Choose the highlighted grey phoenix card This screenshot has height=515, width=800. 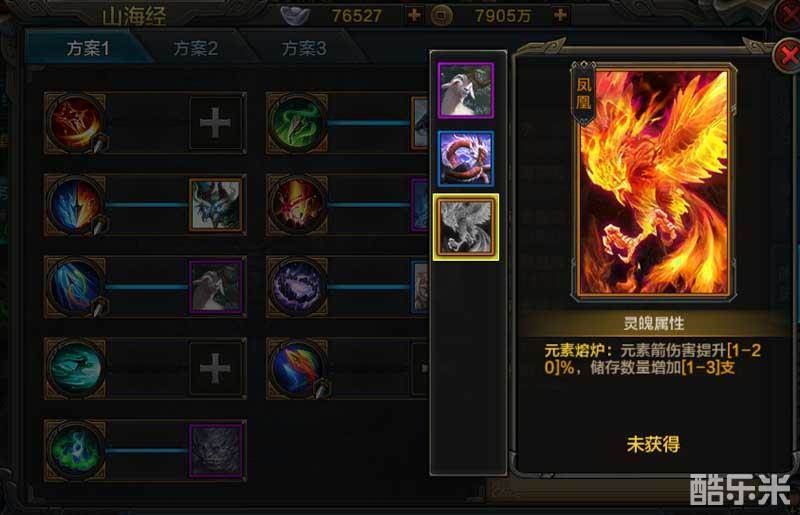pyautogui.click(x=465, y=227)
